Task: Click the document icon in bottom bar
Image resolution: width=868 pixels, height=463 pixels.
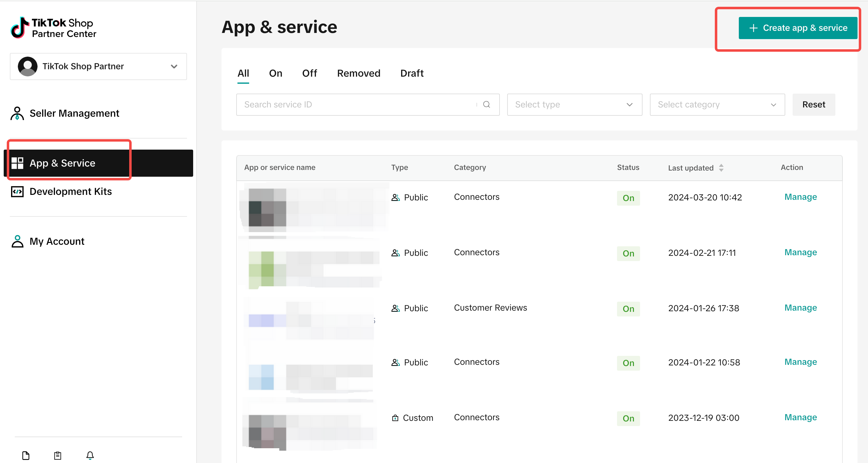Action: click(x=26, y=455)
